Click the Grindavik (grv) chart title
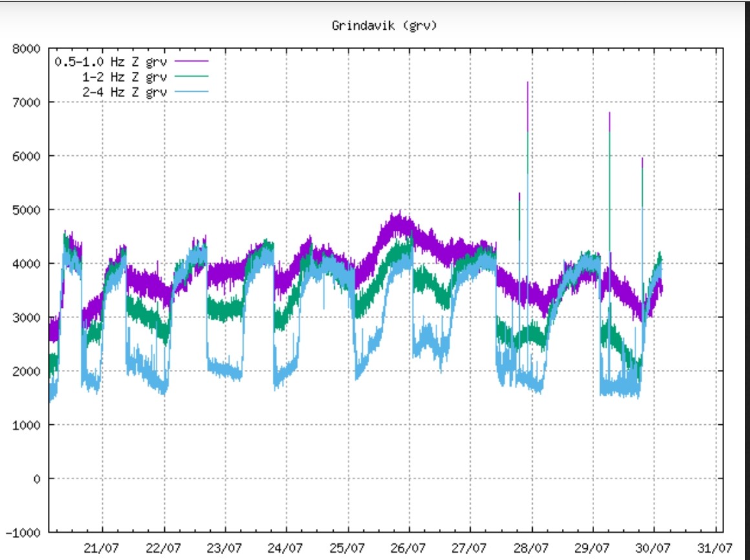The image size is (750, 560). point(376,26)
